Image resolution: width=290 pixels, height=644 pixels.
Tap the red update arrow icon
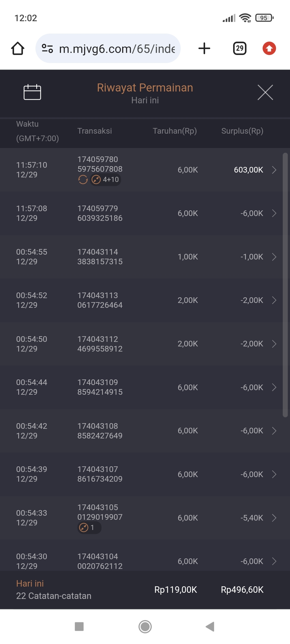pos(269,49)
